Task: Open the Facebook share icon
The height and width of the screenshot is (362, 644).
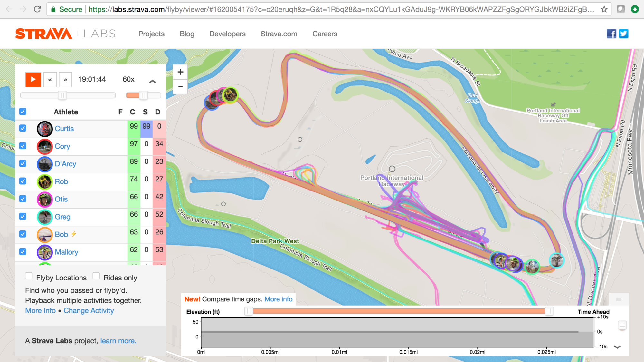Action: coord(611,34)
